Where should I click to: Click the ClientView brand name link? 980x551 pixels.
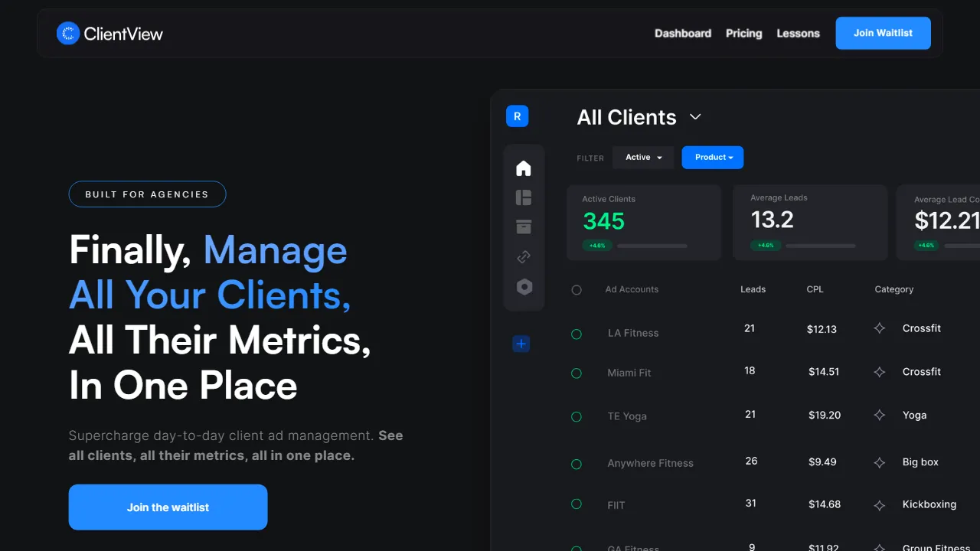pos(123,34)
